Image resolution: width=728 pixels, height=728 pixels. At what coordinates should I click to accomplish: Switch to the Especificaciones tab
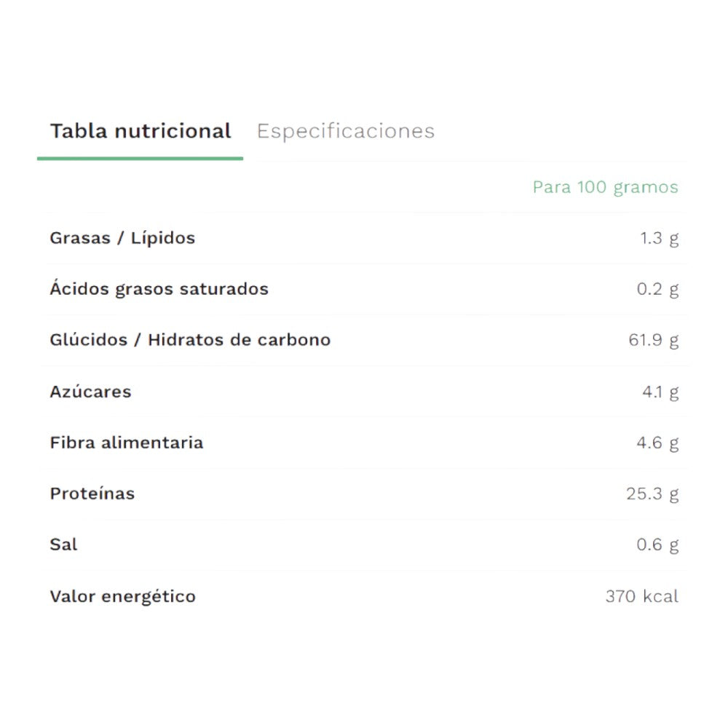click(346, 131)
